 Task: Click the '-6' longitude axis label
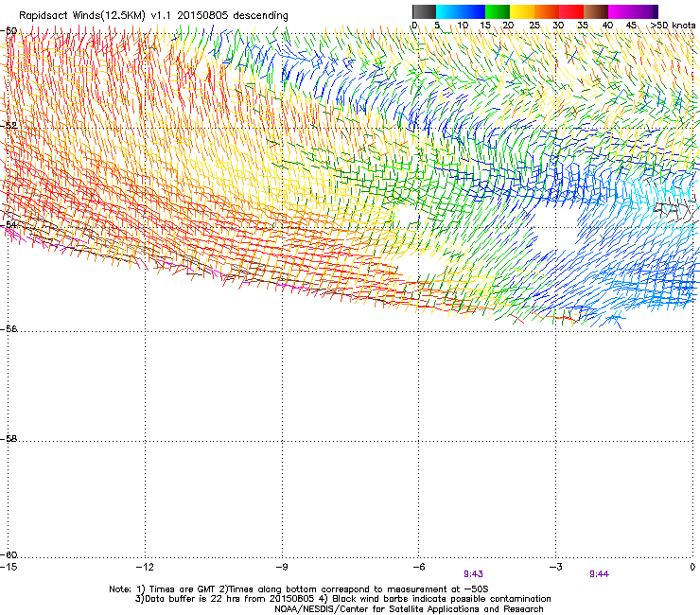pyautogui.click(x=418, y=567)
